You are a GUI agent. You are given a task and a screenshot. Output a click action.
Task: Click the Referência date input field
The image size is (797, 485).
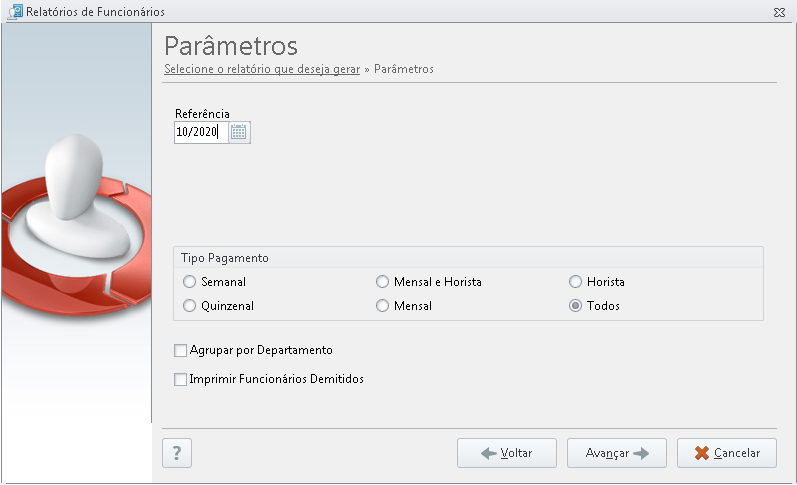click(201, 132)
